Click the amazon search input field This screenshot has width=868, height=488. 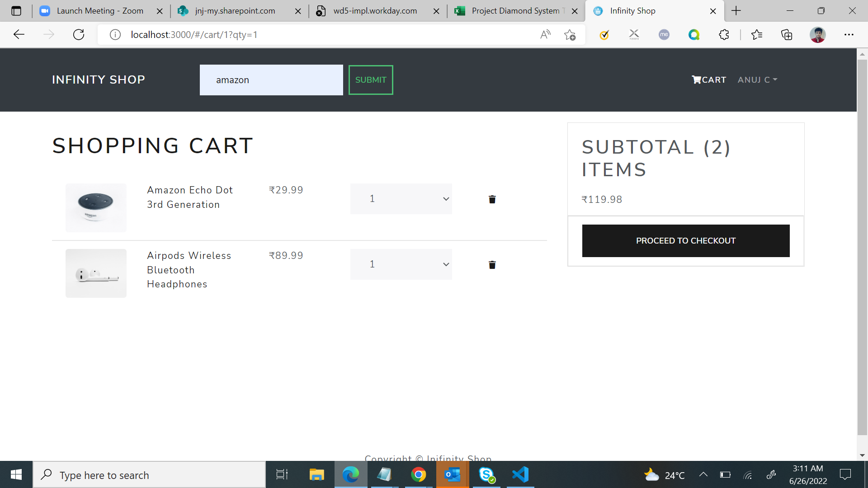(x=271, y=80)
